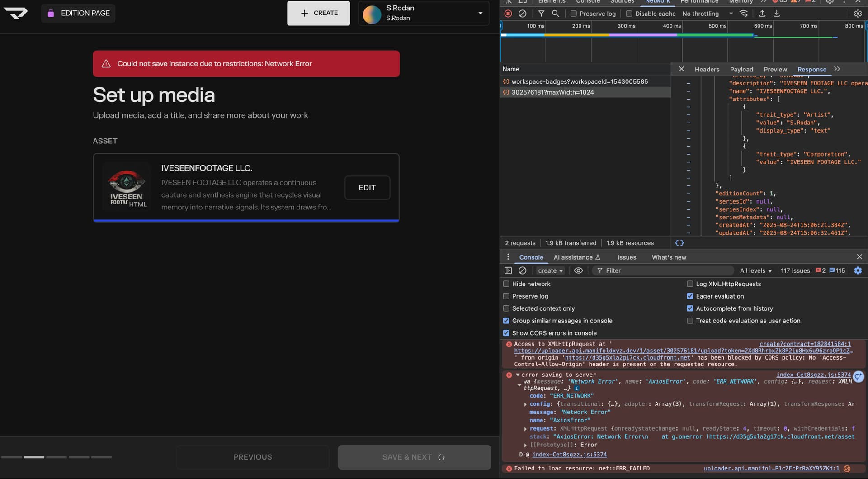Switch to the Headers tab
The height and width of the screenshot is (479, 868).
tap(707, 69)
